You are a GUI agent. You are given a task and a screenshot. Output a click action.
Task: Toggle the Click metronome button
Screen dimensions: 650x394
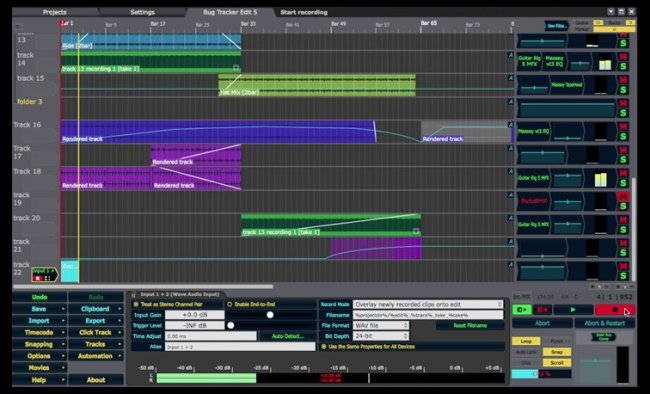[526, 362]
